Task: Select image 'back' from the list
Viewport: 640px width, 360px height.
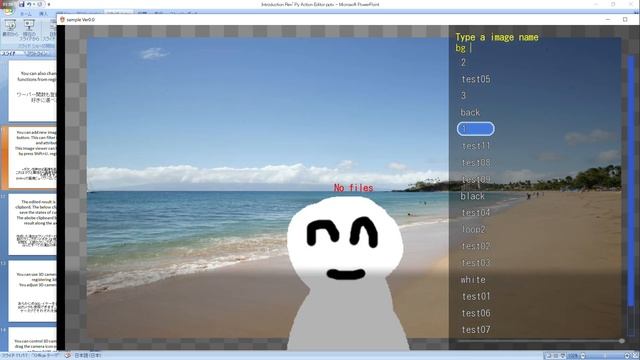Action: [470, 112]
